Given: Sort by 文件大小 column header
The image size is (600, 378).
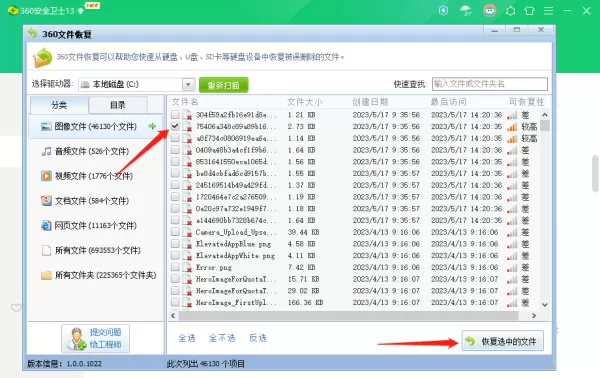Looking at the screenshot, I should pyautogui.click(x=305, y=102).
